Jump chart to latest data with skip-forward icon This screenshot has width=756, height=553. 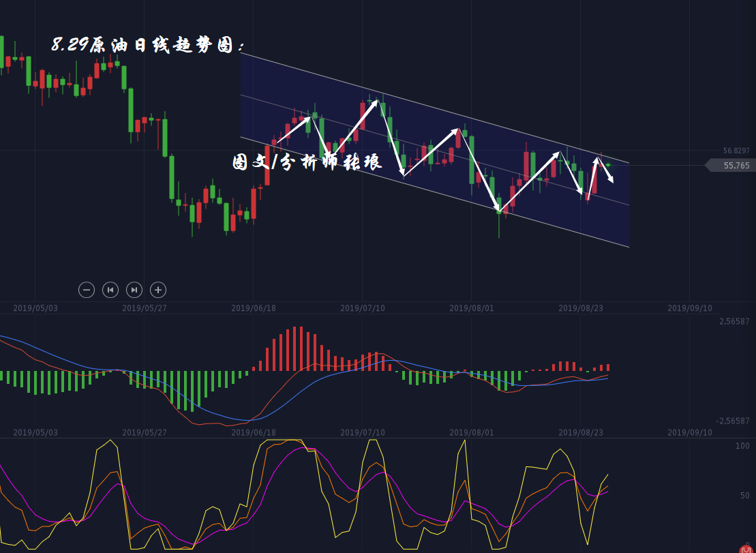pos(134,290)
